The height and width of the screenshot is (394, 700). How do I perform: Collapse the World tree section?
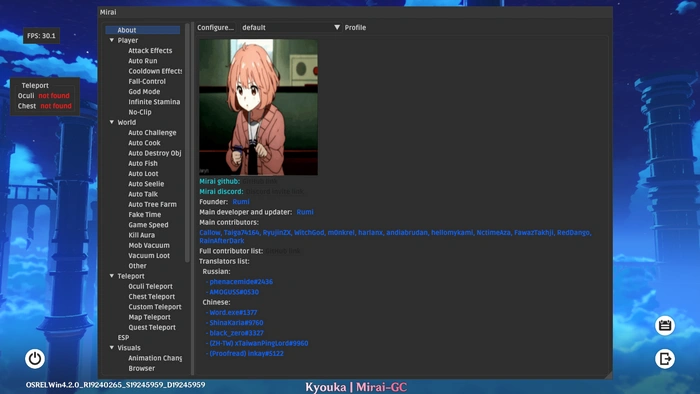pyautogui.click(x=112, y=122)
